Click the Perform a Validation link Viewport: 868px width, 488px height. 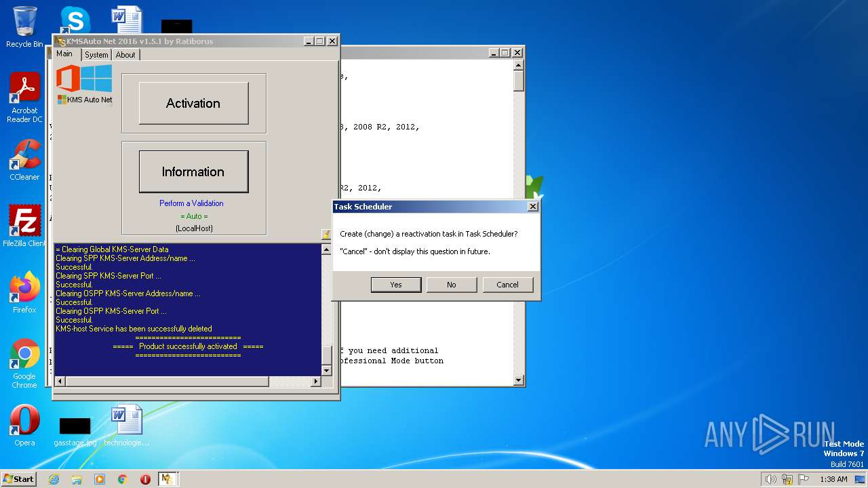point(191,203)
